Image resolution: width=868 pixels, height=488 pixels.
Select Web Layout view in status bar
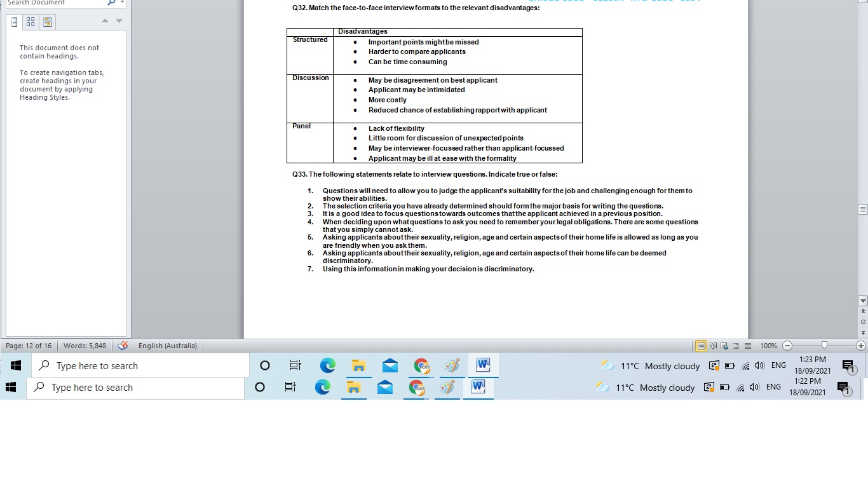point(724,346)
